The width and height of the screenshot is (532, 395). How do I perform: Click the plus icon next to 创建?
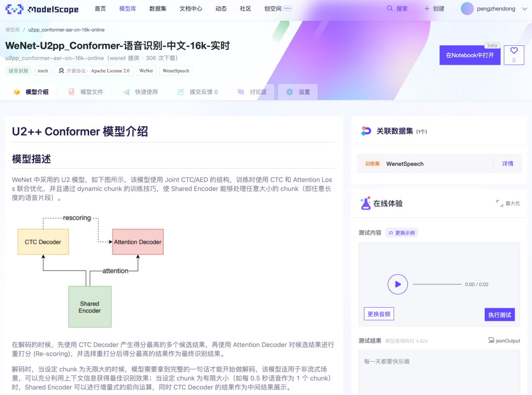coord(428,8)
